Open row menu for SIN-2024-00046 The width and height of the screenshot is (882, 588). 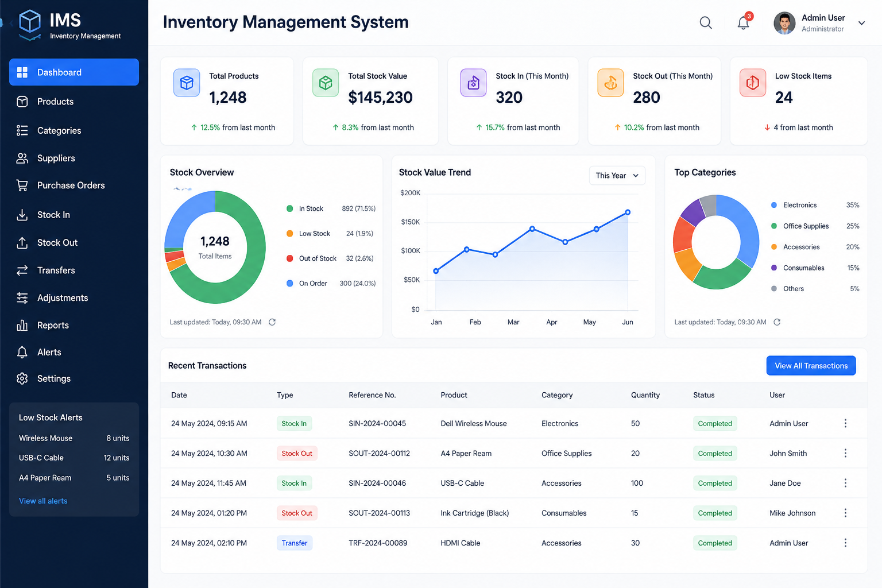click(x=845, y=483)
